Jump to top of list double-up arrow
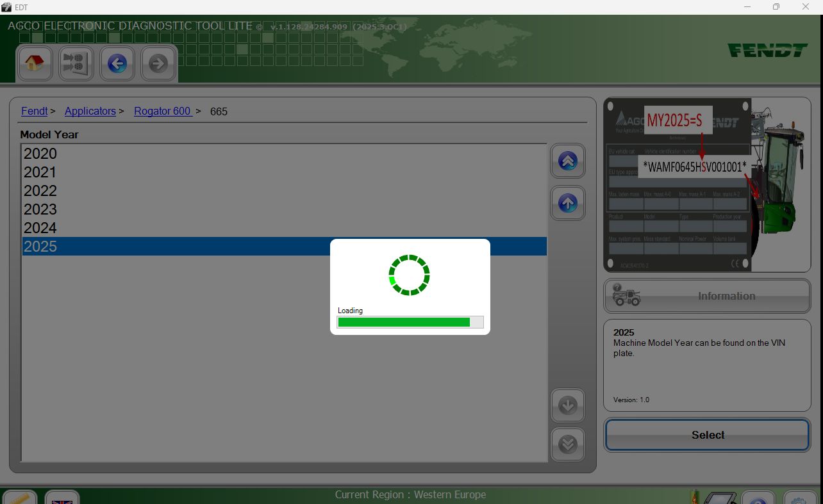 (x=567, y=161)
